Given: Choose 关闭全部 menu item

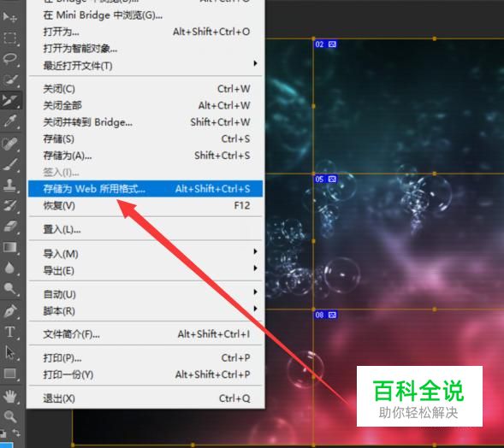Looking at the screenshot, I should (145, 105).
